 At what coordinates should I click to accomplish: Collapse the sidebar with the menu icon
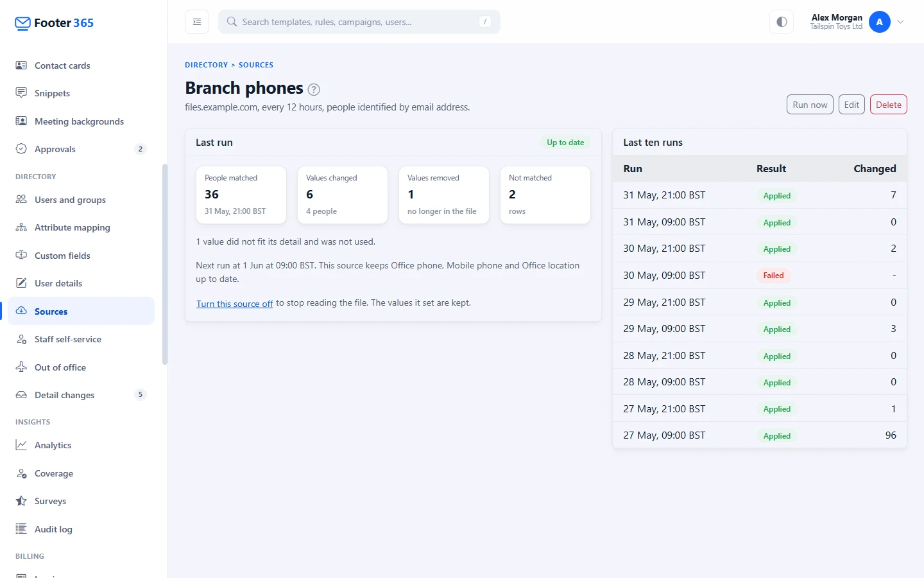click(x=197, y=22)
